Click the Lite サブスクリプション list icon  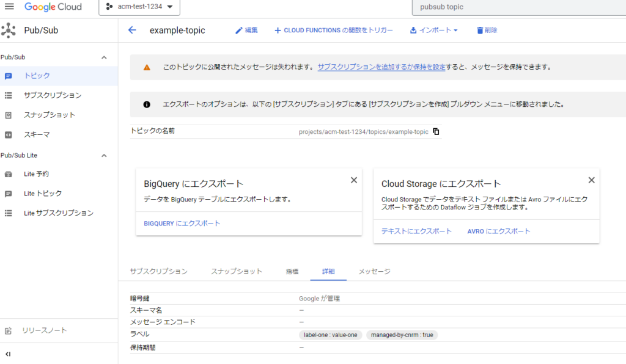tap(9, 213)
